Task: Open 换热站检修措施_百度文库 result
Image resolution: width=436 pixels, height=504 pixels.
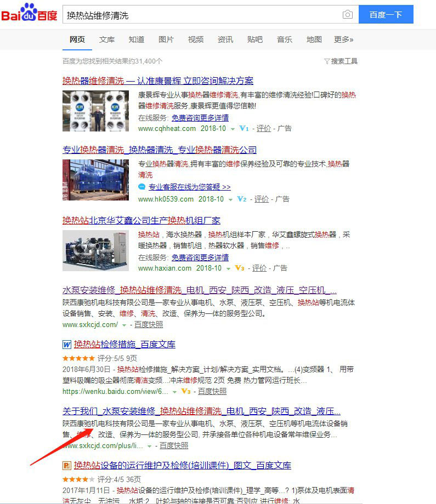Action: click(124, 344)
